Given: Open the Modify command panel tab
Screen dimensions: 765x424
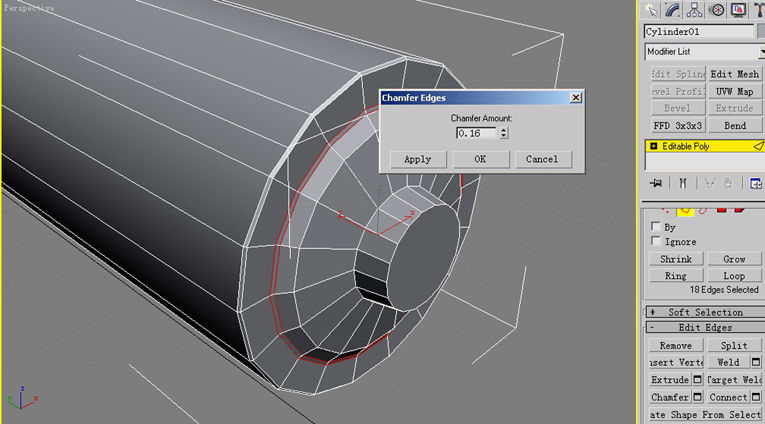Looking at the screenshot, I should point(673,10).
